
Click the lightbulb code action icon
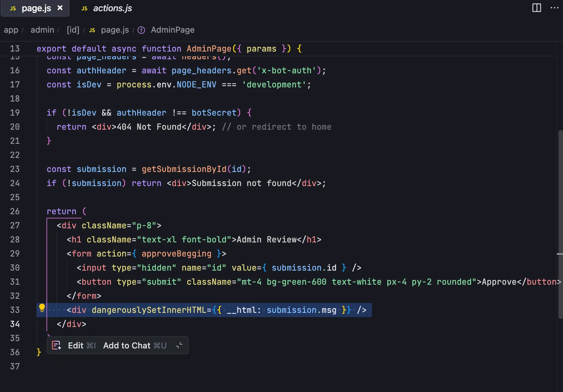point(42,308)
